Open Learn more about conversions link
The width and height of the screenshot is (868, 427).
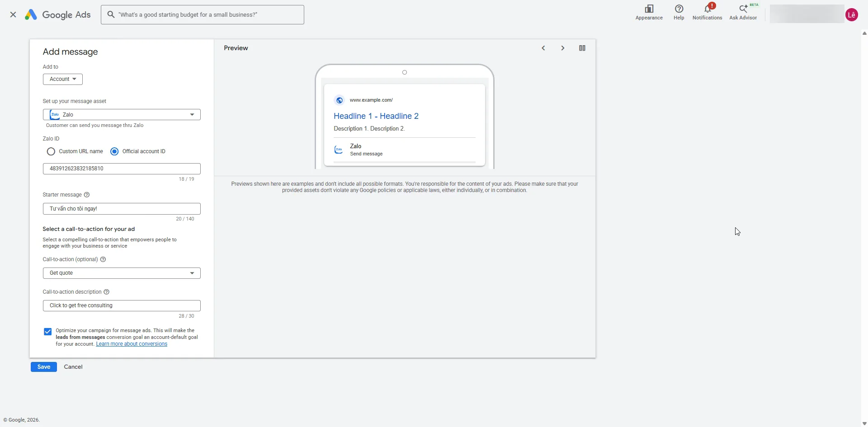(132, 344)
